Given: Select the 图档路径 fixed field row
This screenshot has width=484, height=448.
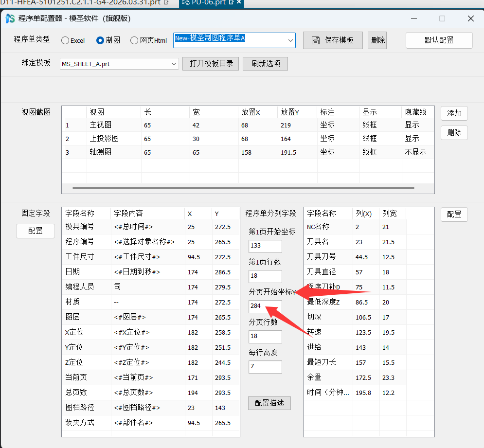Looking at the screenshot, I should (151, 408).
